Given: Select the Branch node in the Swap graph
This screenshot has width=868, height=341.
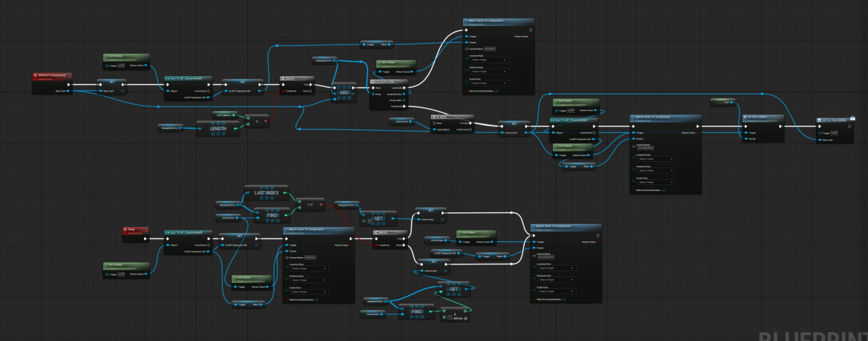Looking at the screenshot, I should (x=390, y=240).
